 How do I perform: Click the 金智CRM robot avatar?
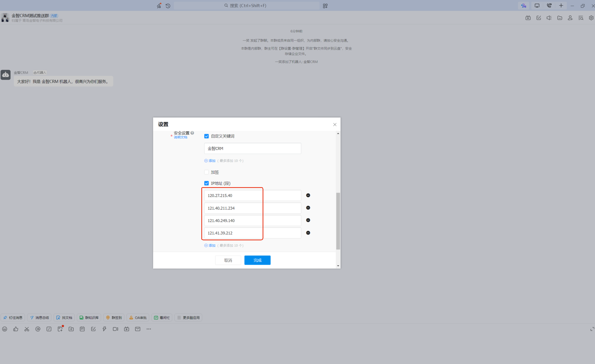(x=6, y=75)
